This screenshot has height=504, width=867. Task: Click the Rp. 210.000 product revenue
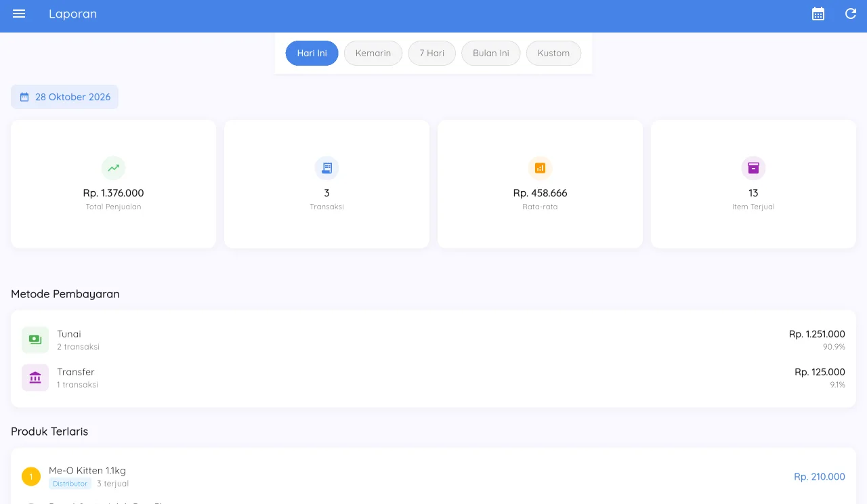[x=820, y=477]
